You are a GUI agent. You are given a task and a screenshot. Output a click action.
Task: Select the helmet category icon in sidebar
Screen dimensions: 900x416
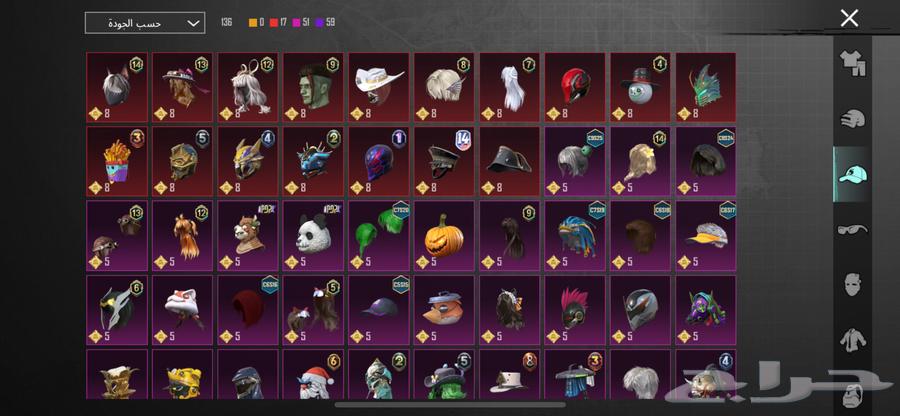pyautogui.click(x=852, y=119)
